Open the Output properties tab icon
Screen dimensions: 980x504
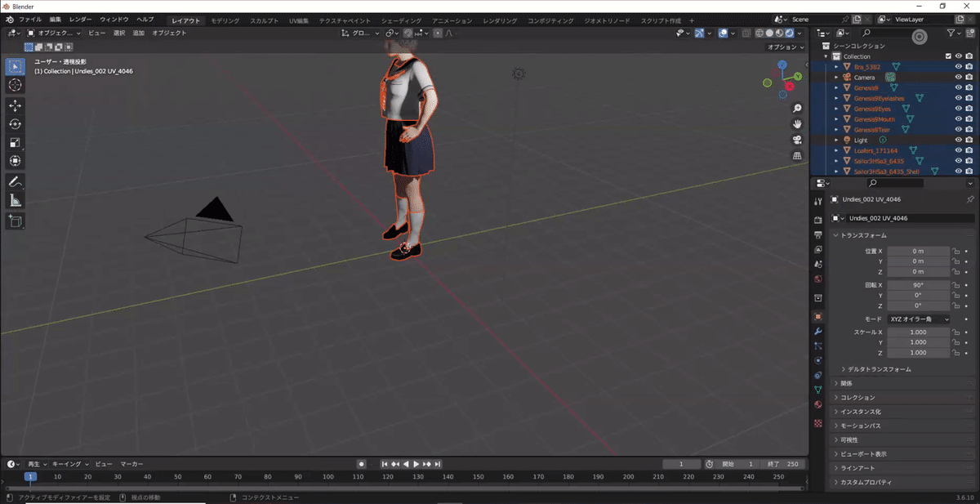coord(817,235)
